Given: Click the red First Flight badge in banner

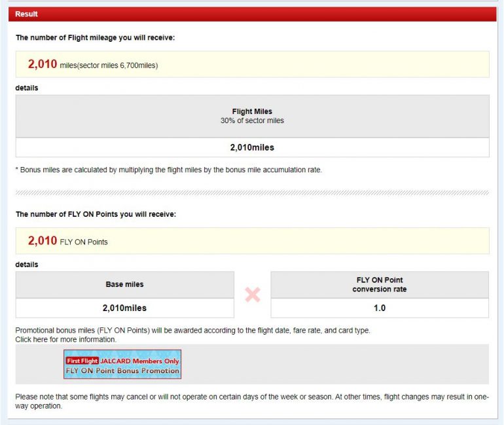Looking at the screenshot, I should [x=82, y=360].
